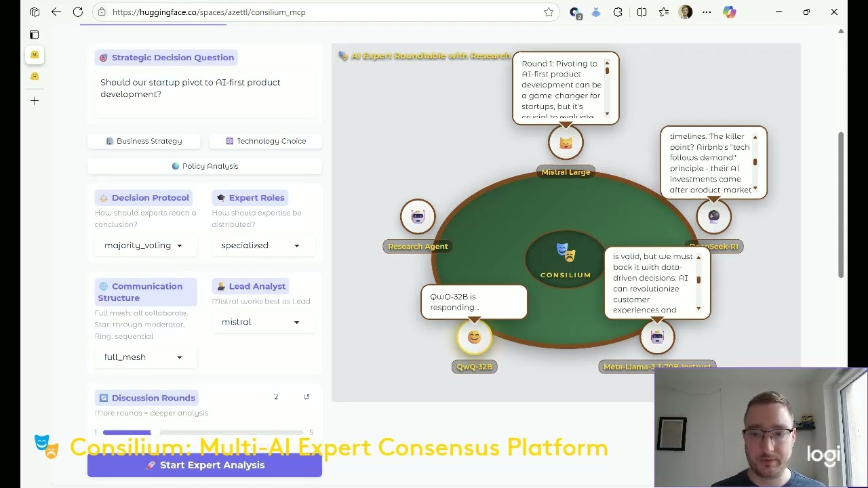The width and height of the screenshot is (868, 488).
Task: Open the browser extensions puzzle icon
Action: (618, 12)
